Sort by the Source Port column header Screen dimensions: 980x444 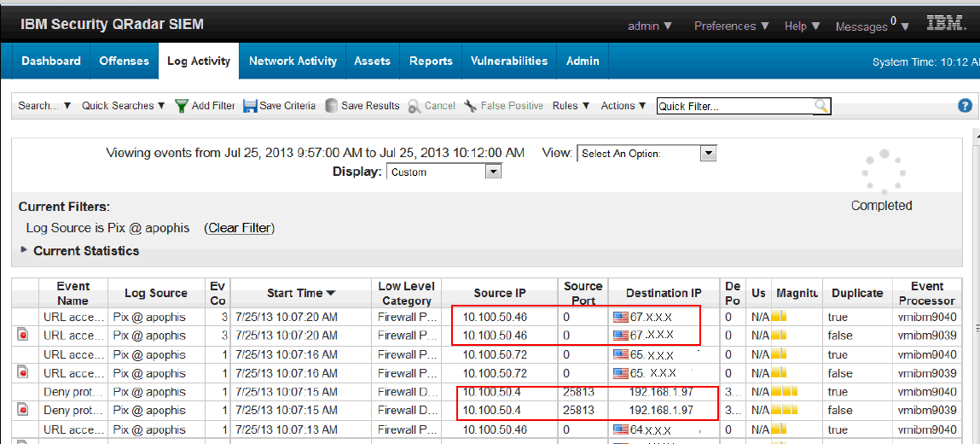click(x=583, y=293)
